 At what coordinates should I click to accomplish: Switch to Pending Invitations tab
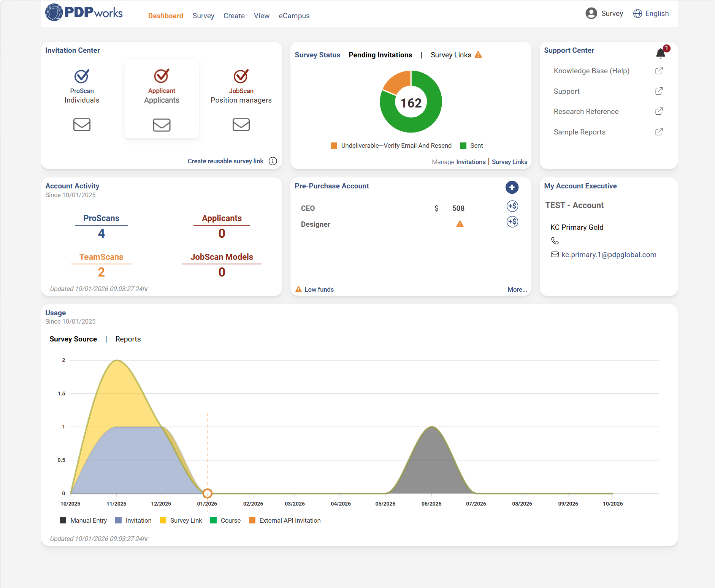(380, 55)
